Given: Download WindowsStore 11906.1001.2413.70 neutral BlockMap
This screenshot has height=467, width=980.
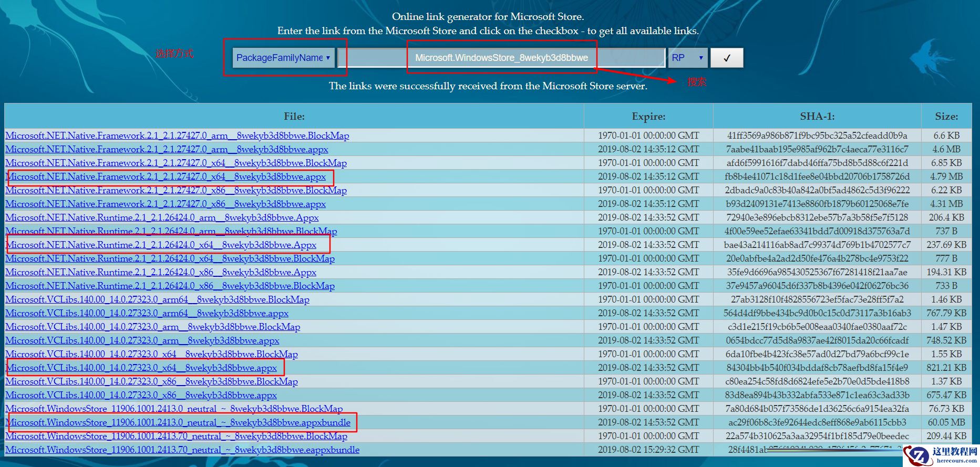Looking at the screenshot, I should point(176,436).
